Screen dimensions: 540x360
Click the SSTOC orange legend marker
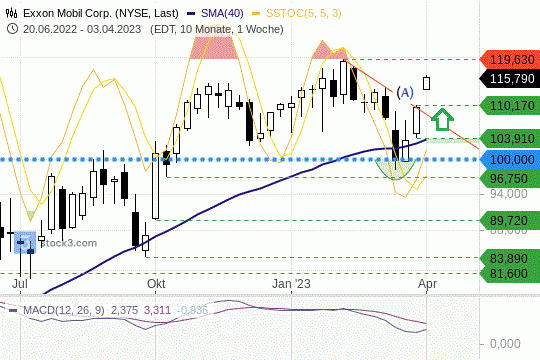click(x=256, y=13)
